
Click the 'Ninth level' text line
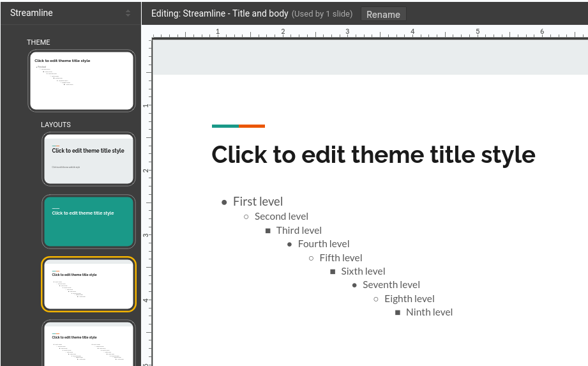pyautogui.click(x=429, y=312)
